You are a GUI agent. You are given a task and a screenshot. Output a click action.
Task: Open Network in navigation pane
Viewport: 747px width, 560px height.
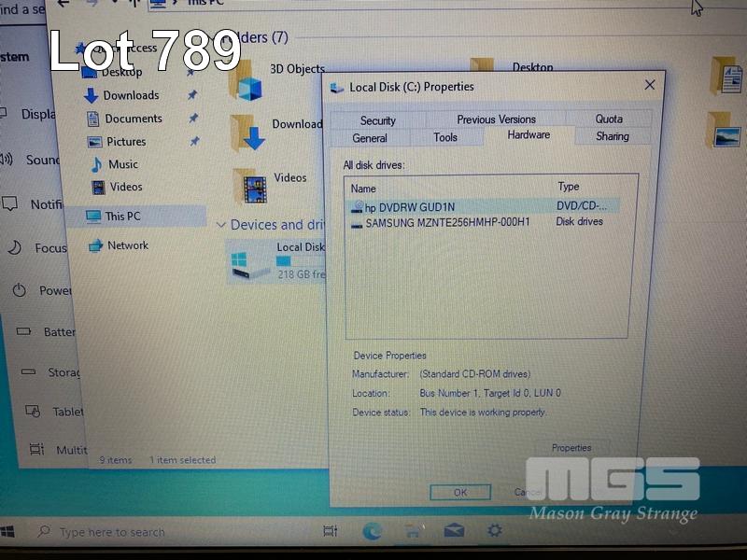click(x=128, y=245)
